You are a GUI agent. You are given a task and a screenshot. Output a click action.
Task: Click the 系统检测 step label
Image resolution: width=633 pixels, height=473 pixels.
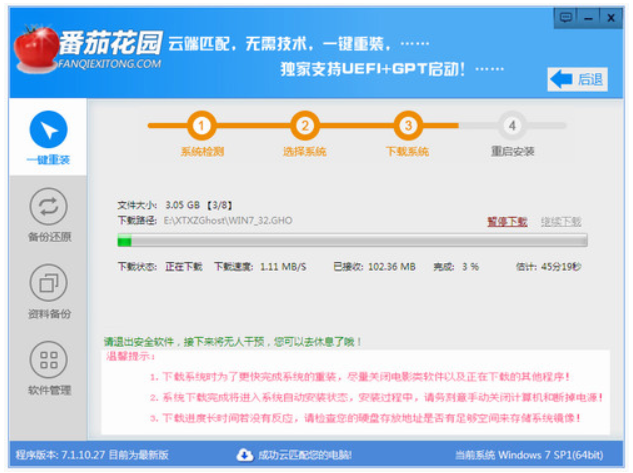tap(202, 152)
